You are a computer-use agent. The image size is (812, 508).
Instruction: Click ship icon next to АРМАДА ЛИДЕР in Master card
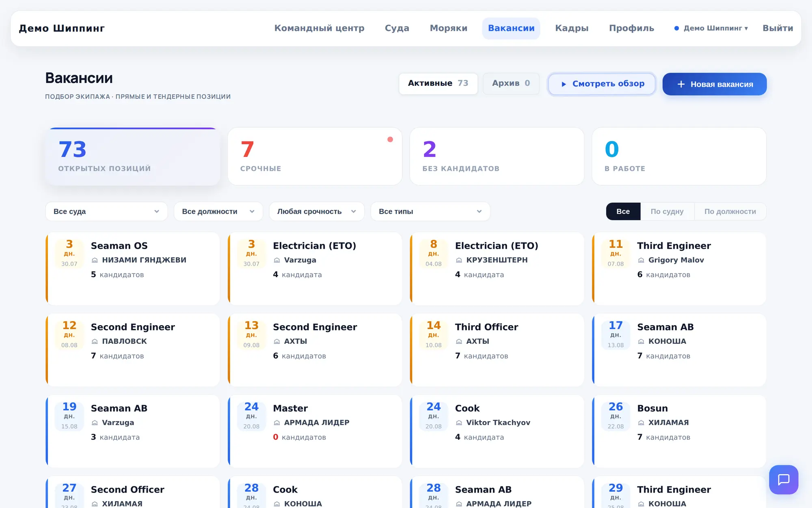coord(277,423)
